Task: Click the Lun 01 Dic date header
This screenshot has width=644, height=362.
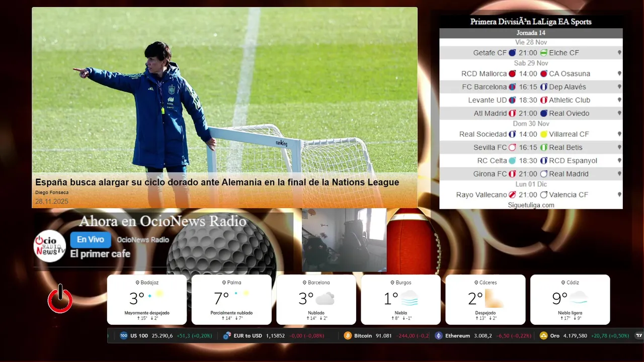Action: [531, 185]
